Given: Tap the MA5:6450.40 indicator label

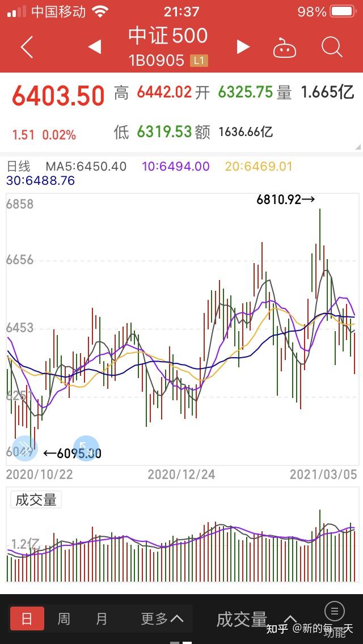Looking at the screenshot, I should [x=86, y=166].
